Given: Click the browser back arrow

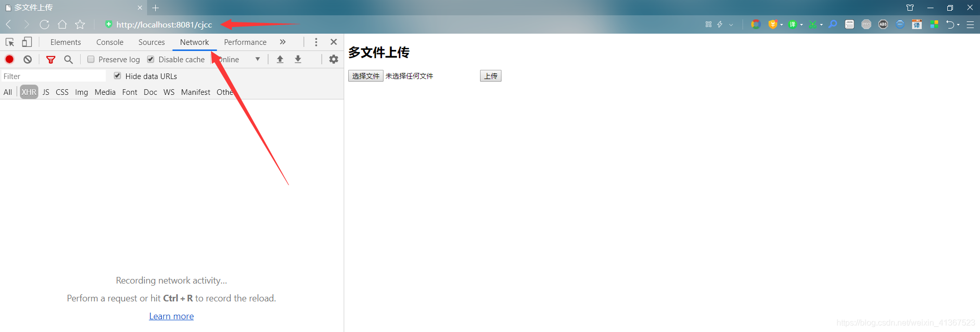Looking at the screenshot, I should (x=9, y=24).
